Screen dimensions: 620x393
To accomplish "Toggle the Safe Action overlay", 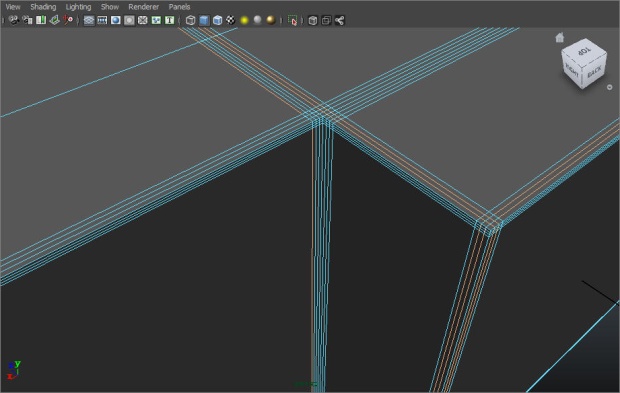I will (156, 20).
